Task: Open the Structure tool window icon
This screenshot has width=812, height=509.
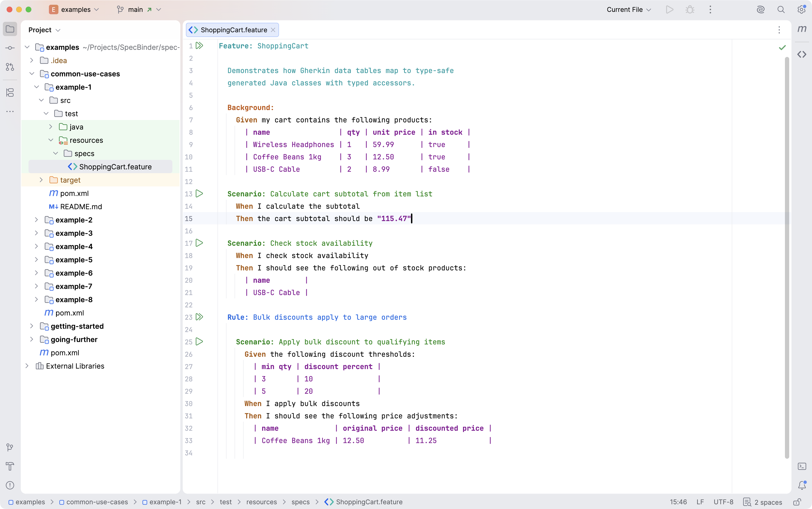Action: [x=10, y=92]
